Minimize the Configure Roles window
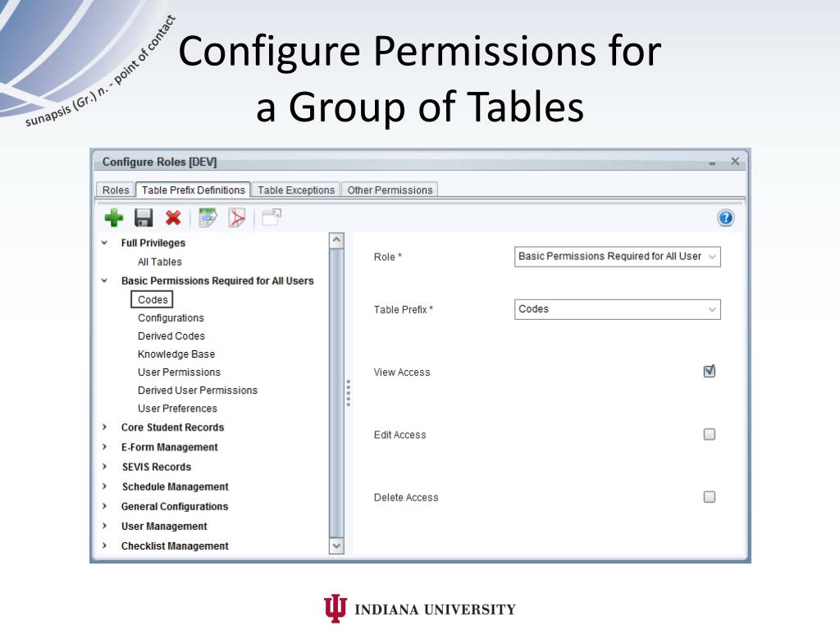This screenshot has height=630, width=840. tap(712, 162)
